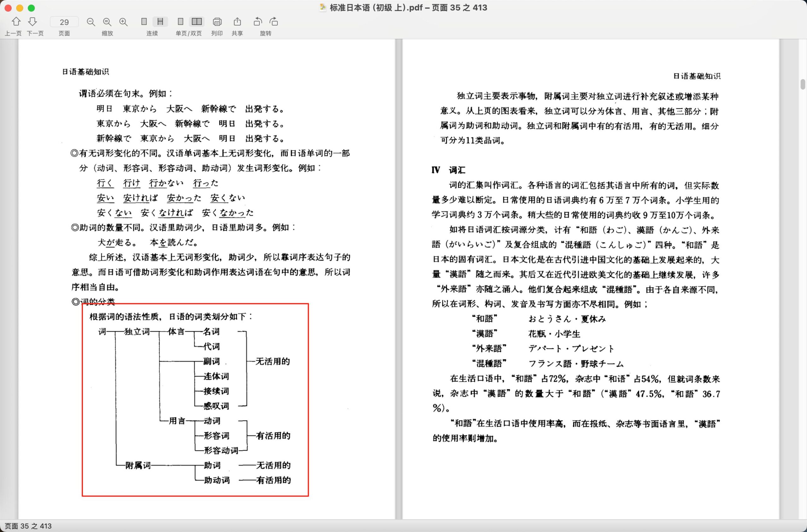Click the PDF file icon in title bar
This screenshot has height=532, width=807.
click(x=323, y=8)
